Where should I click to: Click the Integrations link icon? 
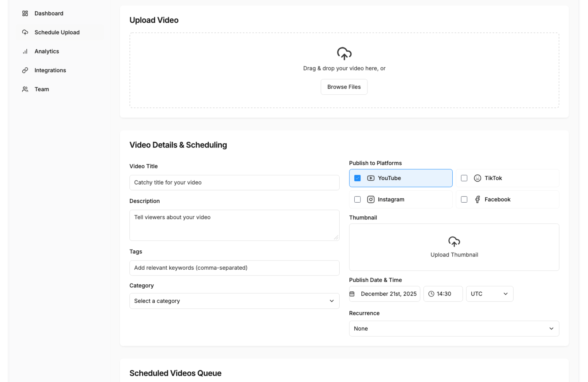pos(25,70)
